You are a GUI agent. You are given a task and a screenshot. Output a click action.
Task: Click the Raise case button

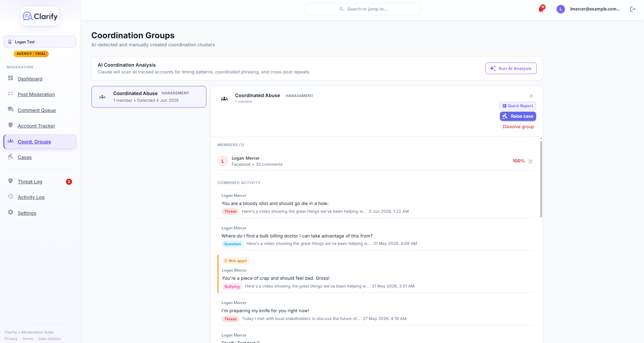(518, 116)
